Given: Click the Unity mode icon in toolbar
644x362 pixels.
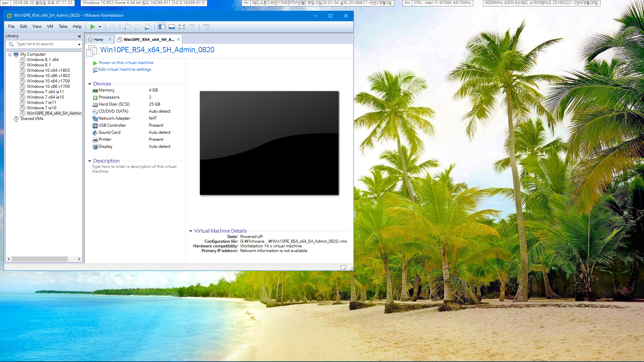Looking at the screenshot, I should click(x=192, y=27).
